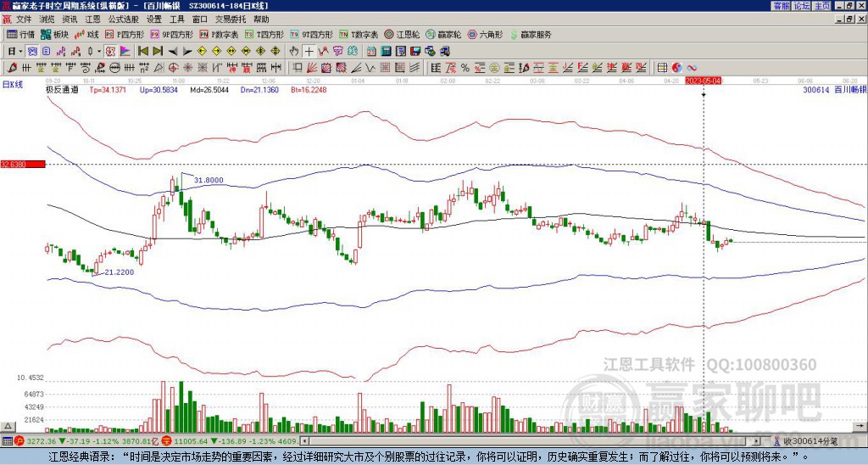Open the 设置 menu
Image resolution: width=868 pixels, height=465 pixels.
pyautogui.click(x=154, y=20)
